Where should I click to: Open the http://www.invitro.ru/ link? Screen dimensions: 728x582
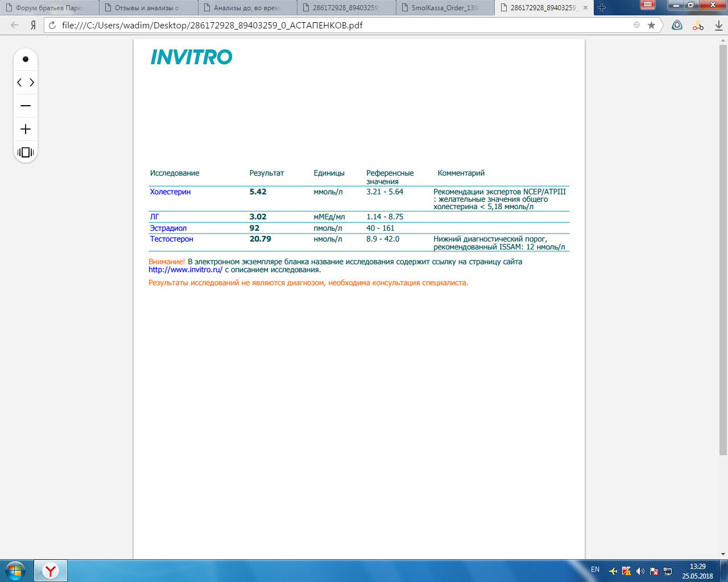click(185, 270)
